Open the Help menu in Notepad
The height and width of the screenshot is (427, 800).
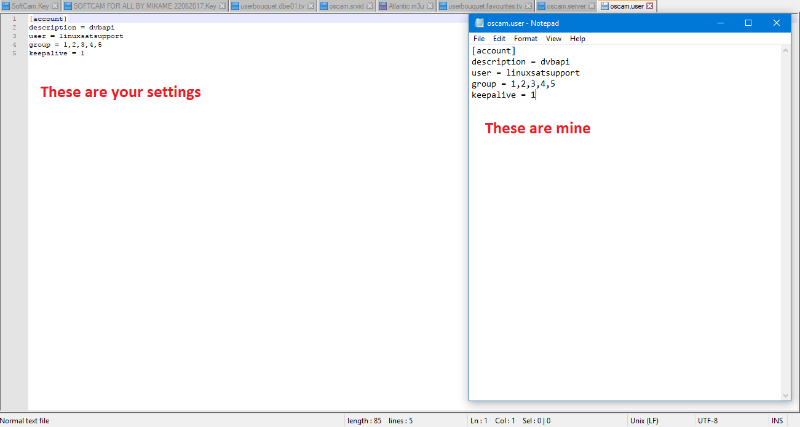pos(578,39)
